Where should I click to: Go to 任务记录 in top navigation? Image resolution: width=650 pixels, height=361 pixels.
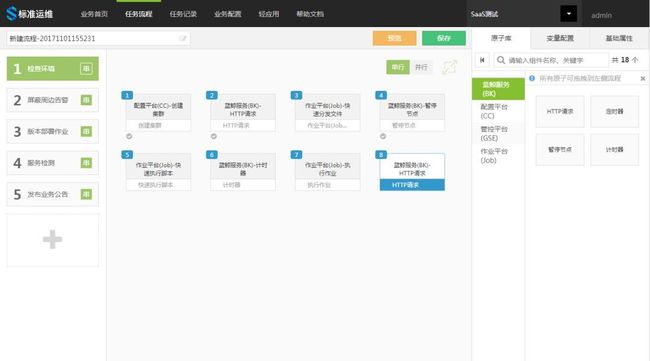[183, 14]
